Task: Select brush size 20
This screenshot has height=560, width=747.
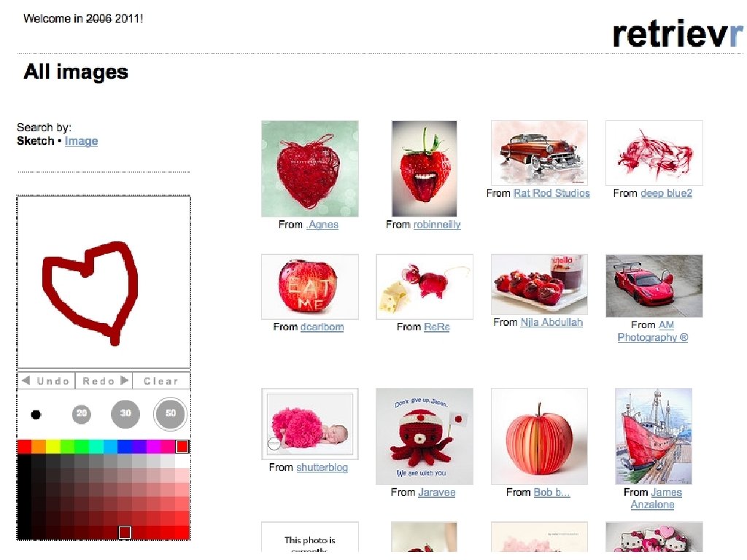Action: (x=82, y=413)
